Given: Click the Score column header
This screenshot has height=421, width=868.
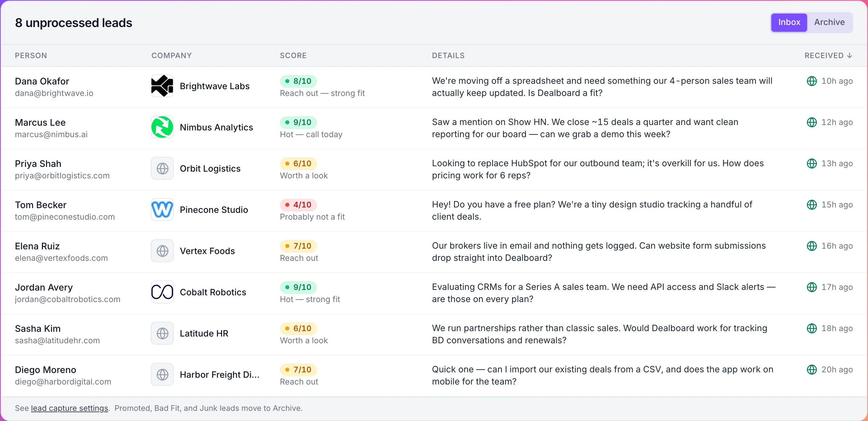Looking at the screenshot, I should coord(293,55).
